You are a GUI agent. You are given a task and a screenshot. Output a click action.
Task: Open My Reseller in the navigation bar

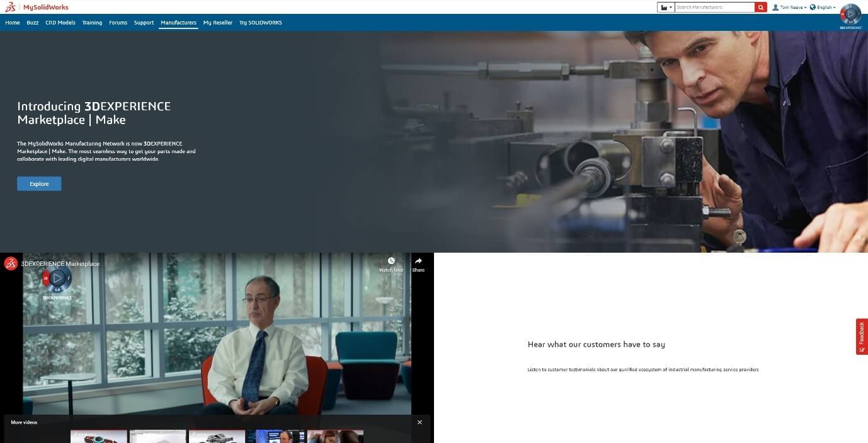tap(218, 23)
